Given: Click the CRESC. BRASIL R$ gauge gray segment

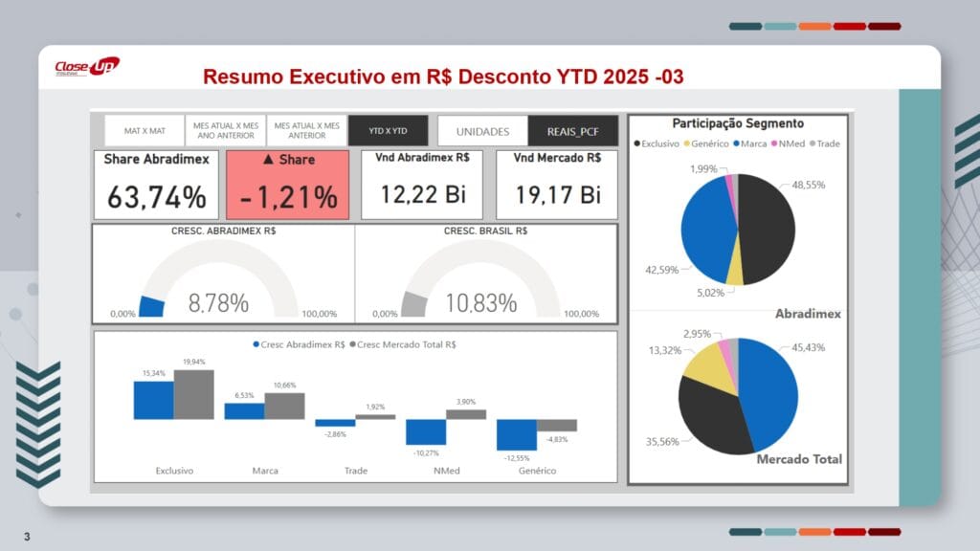Looking at the screenshot, I should [x=413, y=304].
